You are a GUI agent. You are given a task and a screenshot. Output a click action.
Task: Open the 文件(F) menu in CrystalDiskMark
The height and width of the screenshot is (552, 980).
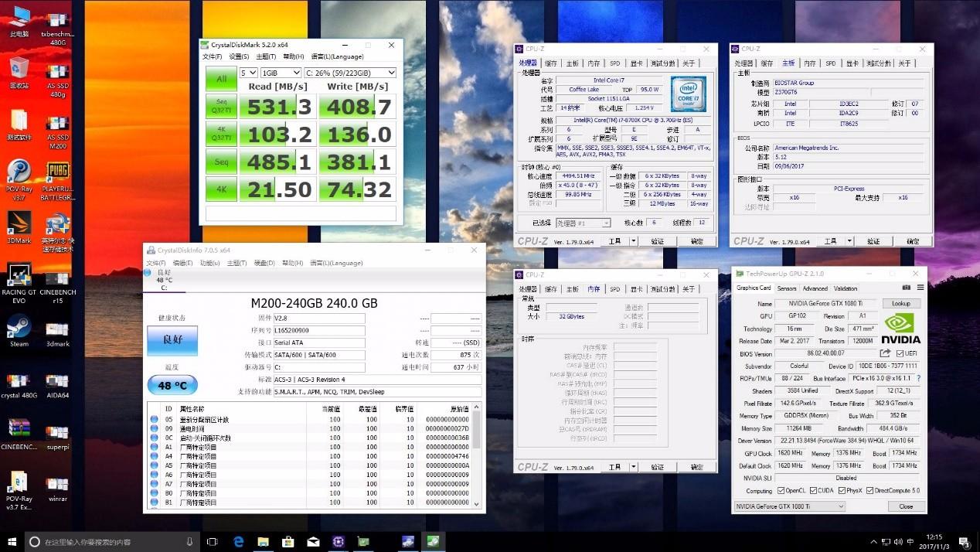pyautogui.click(x=212, y=56)
